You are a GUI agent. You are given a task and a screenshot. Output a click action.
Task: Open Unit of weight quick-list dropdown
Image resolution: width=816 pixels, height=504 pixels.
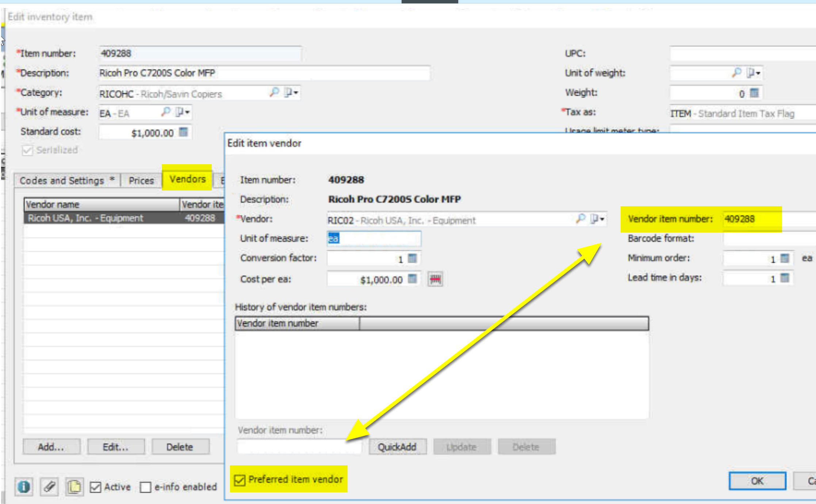pyautogui.click(x=754, y=73)
